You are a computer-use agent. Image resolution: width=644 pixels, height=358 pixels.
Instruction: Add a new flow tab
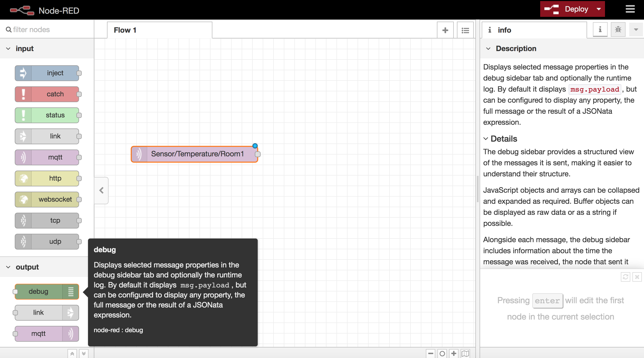click(445, 30)
